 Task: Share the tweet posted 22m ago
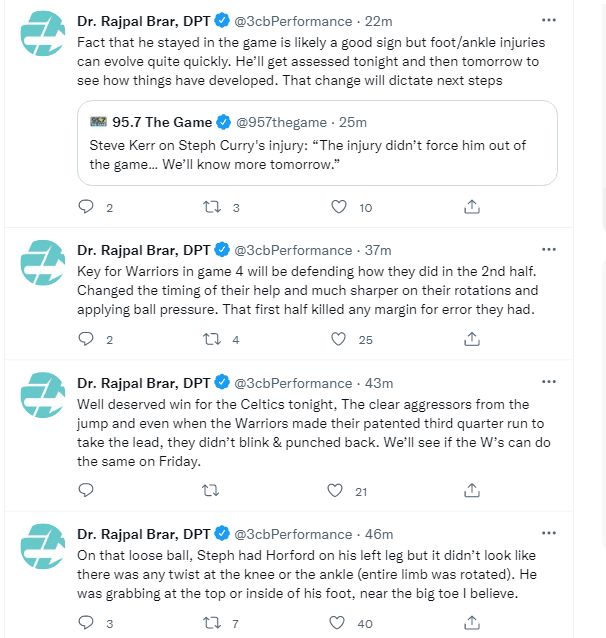(x=471, y=207)
